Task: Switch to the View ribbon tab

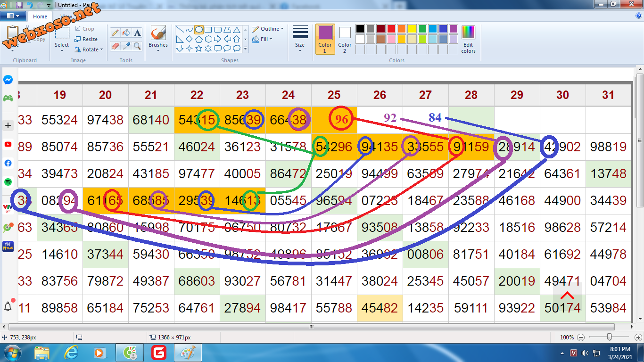Action: click(66, 16)
